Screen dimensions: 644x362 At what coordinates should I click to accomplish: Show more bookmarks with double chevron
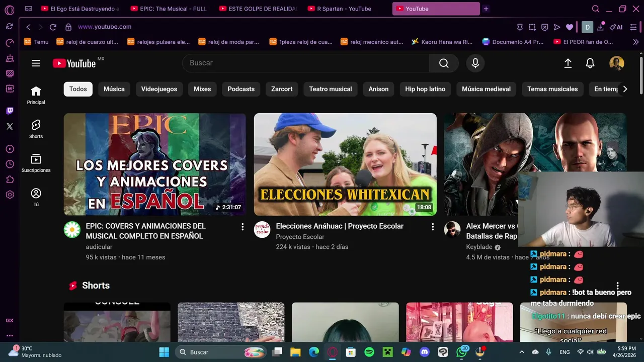coord(636,42)
